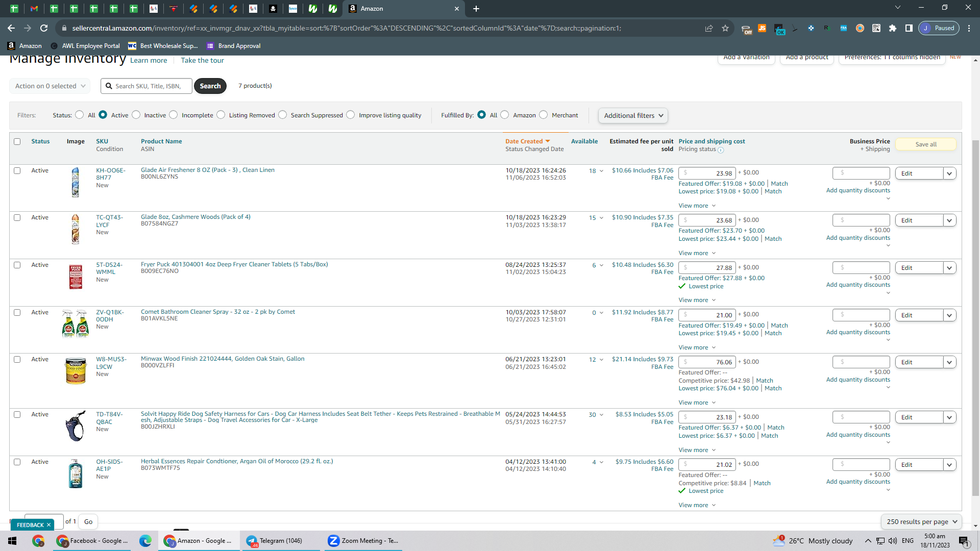Switch to the Amazon browser tab

pos(403,9)
